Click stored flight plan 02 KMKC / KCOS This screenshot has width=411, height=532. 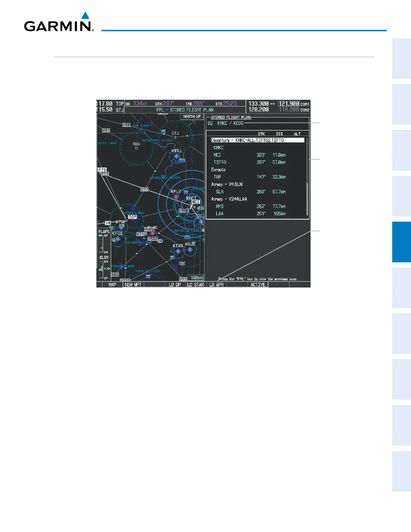[226, 123]
